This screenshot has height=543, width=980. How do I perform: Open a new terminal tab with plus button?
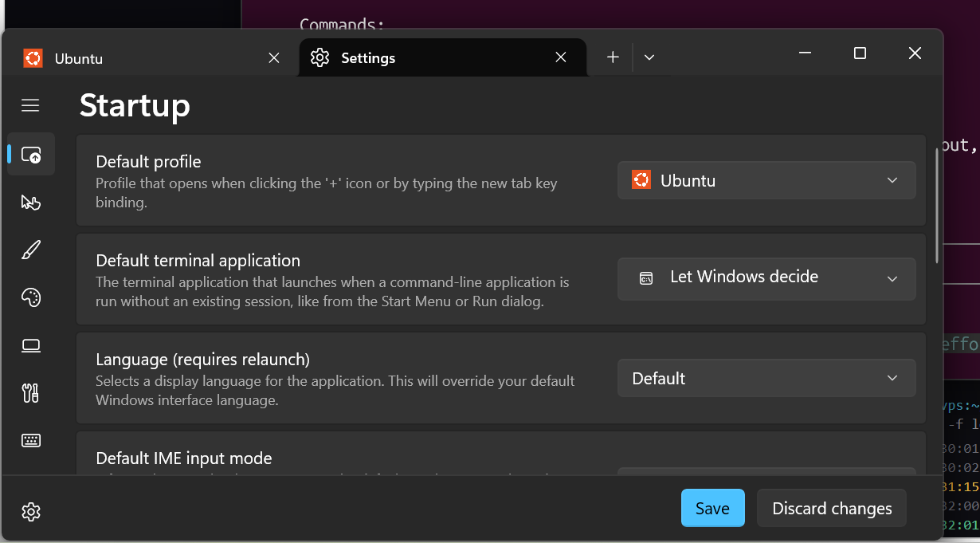(x=612, y=57)
